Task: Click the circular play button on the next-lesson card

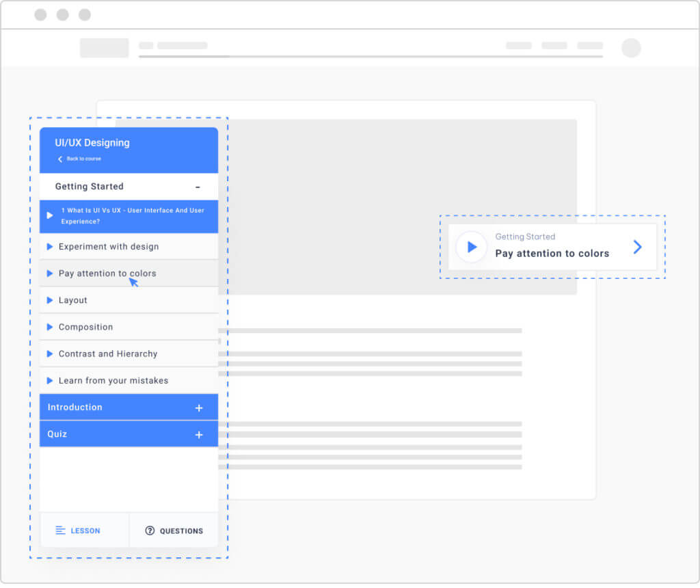Action: [472, 247]
